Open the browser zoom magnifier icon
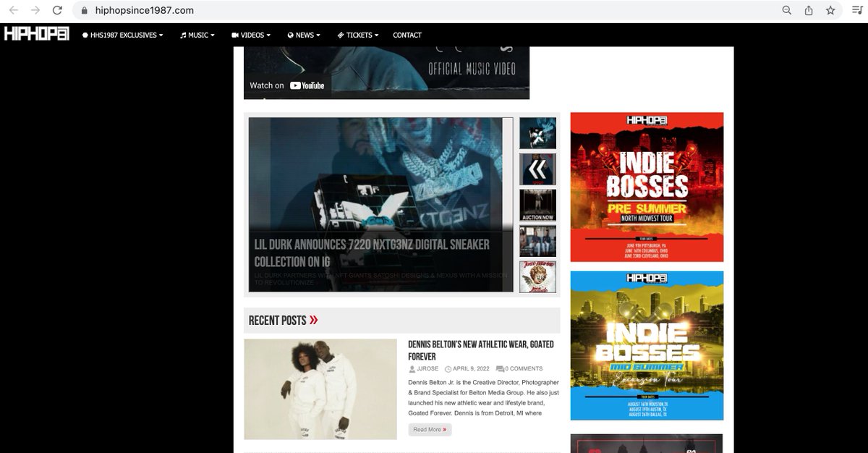868x453 pixels. pos(787,11)
